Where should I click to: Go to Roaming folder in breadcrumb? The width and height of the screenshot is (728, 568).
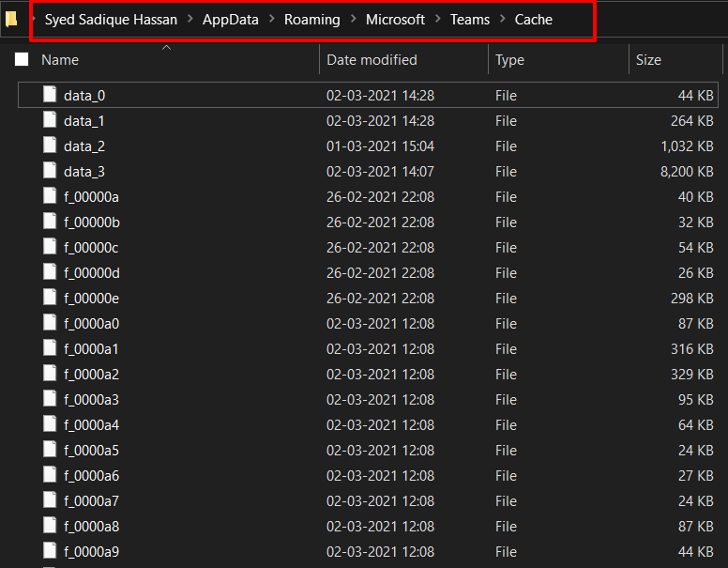click(x=311, y=20)
